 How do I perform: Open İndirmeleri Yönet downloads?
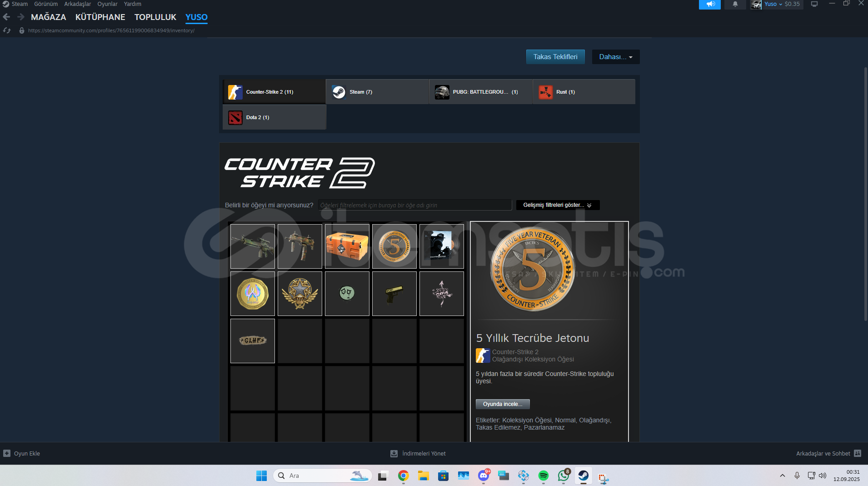coord(424,454)
